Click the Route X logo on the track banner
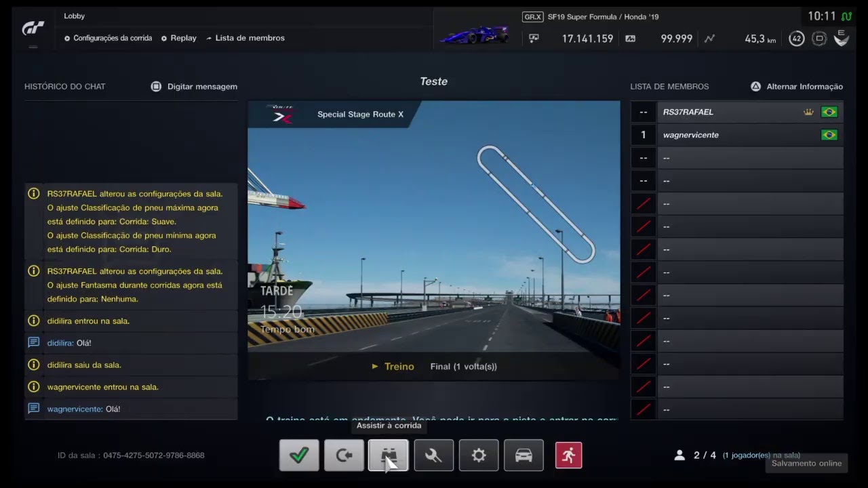The width and height of the screenshot is (868, 488). [279, 114]
